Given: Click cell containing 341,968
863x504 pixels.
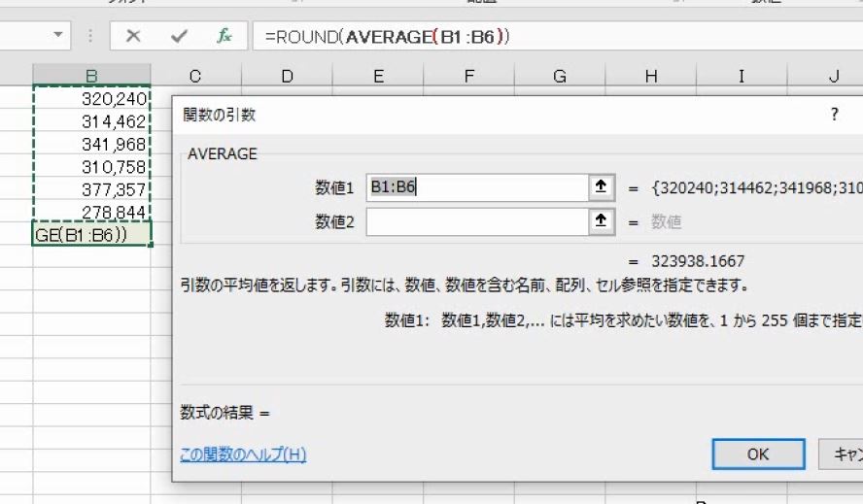Looking at the screenshot, I should [91, 144].
